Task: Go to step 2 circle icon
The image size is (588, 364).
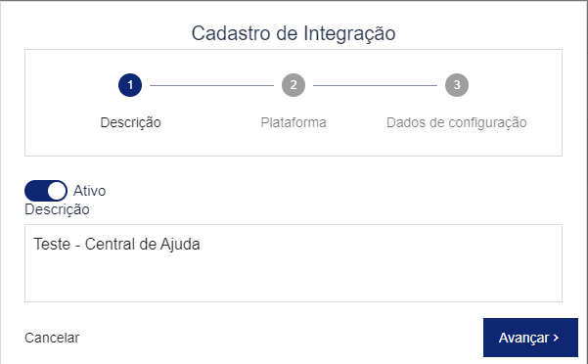Action: pos(294,85)
